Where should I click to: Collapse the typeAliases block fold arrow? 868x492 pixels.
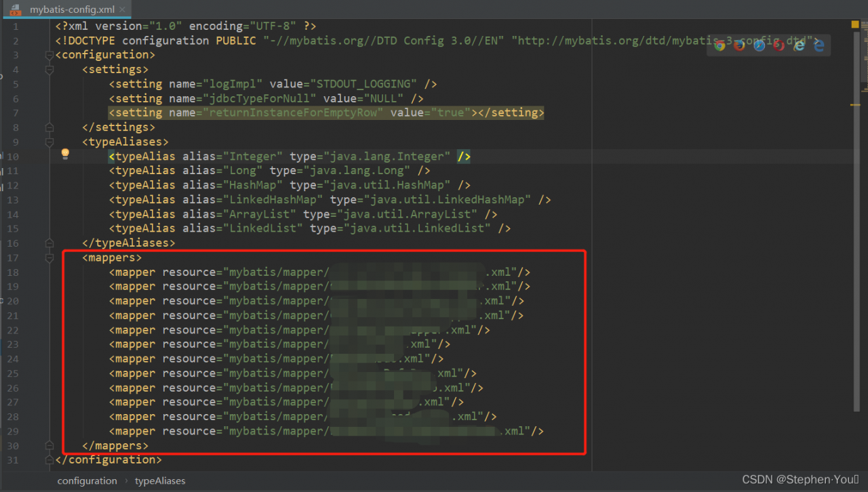click(50, 142)
